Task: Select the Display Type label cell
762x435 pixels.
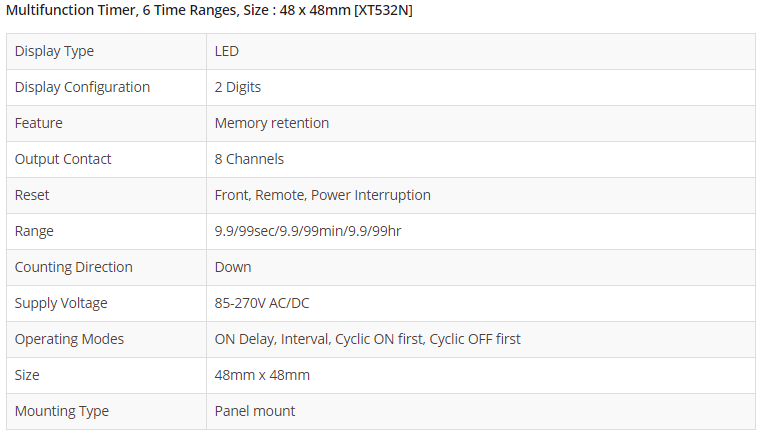Action: (x=54, y=51)
